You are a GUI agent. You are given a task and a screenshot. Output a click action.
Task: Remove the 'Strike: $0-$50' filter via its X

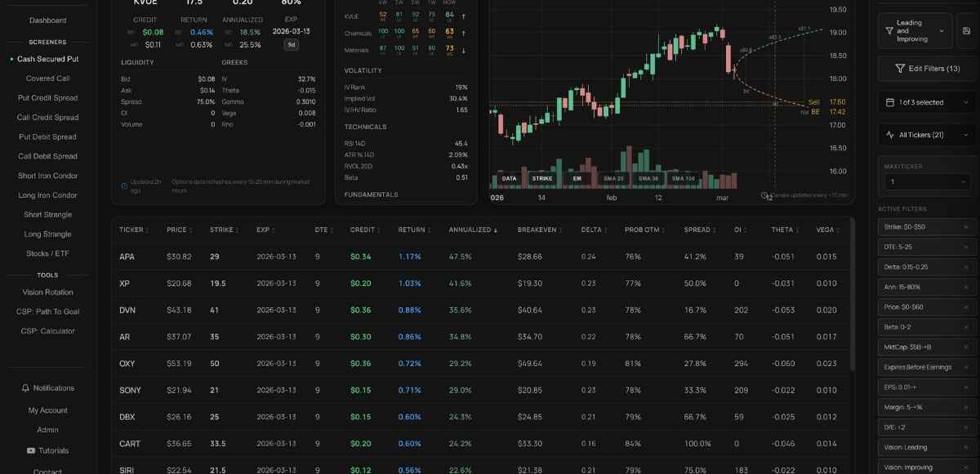pos(965,226)
